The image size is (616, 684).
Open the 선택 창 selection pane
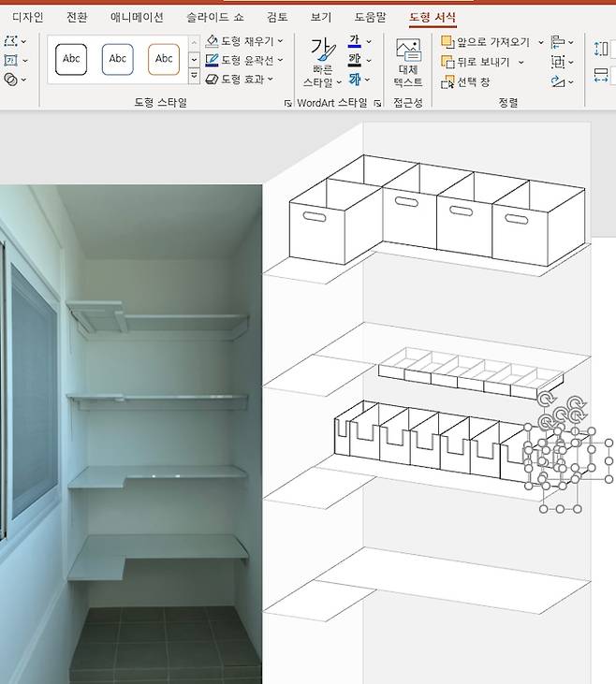[466, 82]
